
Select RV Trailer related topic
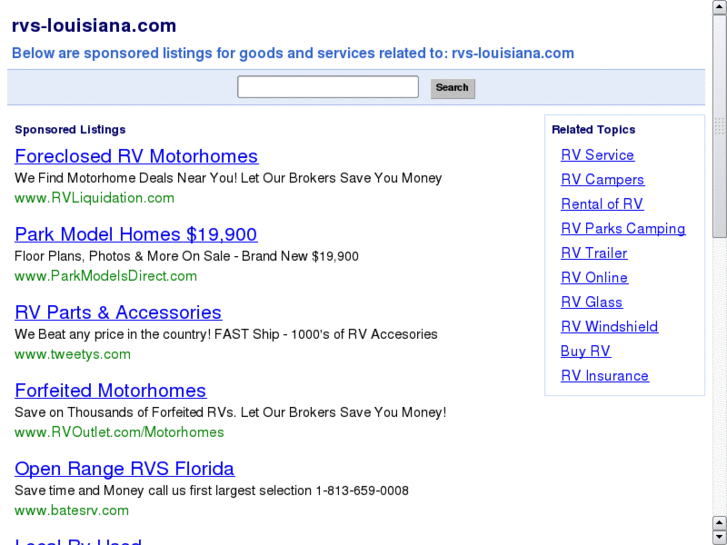[x=594, y=253]
